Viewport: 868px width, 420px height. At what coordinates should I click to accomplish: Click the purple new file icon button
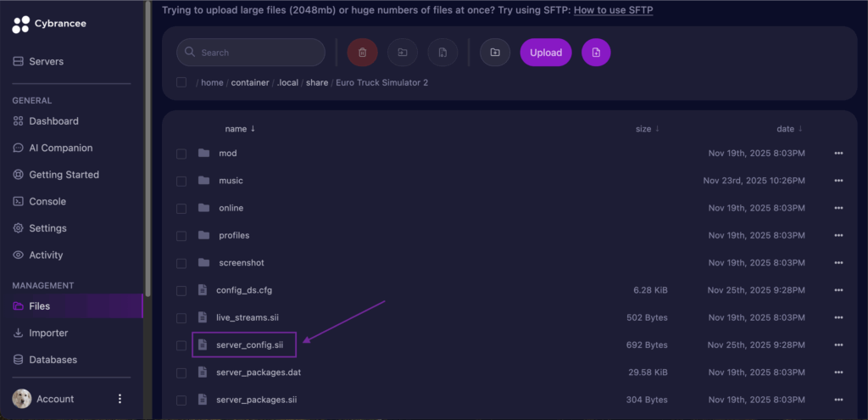[x=596, y=53]
